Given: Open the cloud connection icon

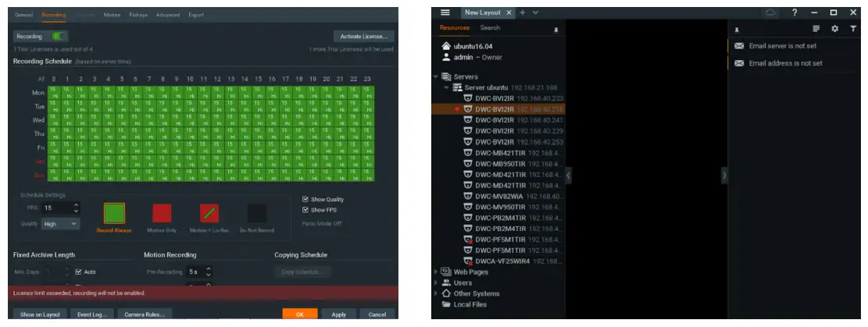Looking at the screenshot, I should (x=770, y=12).
